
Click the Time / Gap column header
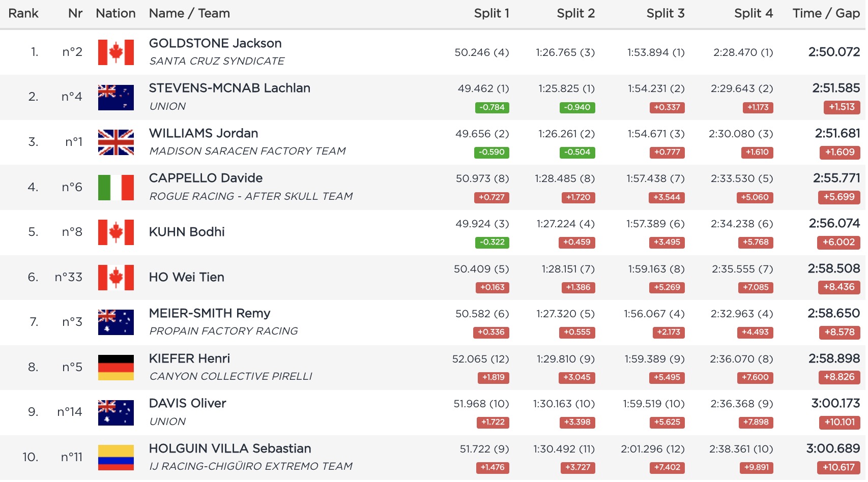pos(826,13)
